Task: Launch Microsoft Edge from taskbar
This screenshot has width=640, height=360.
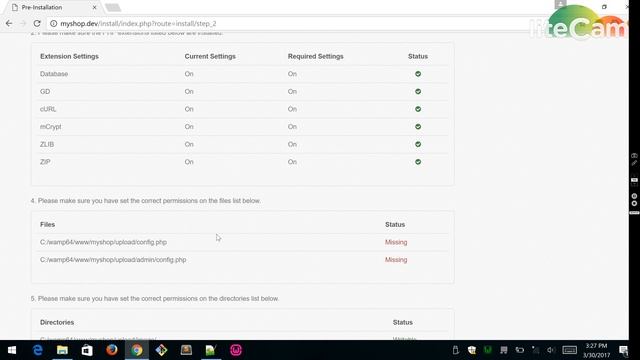Action: (x=38, y=350)
